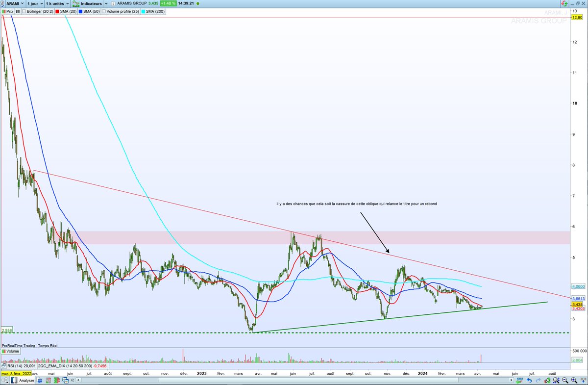Click the share icon at bottom left
The height and width of the screenshot is (385, 588).
pyautogui.click(x=5, y=380)
